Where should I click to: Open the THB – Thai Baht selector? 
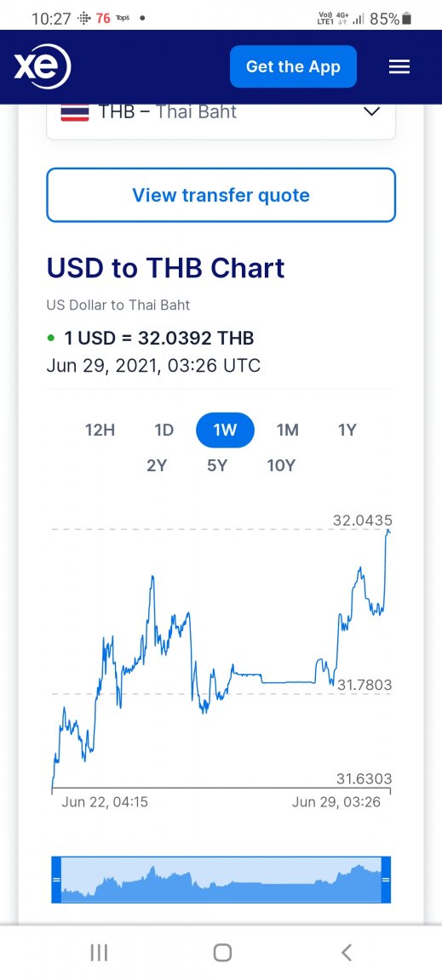tap(221, 114)
